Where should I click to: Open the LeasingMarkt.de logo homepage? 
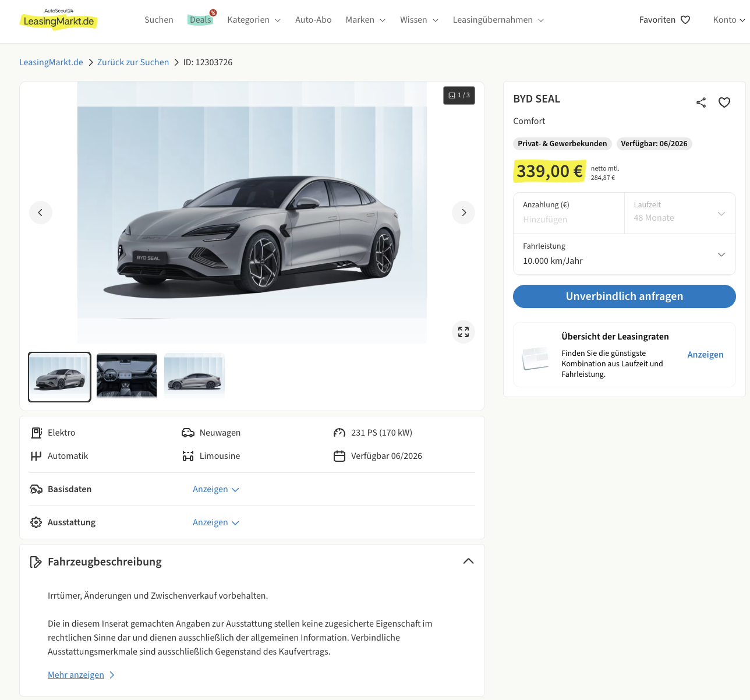(x=58, y=20)
